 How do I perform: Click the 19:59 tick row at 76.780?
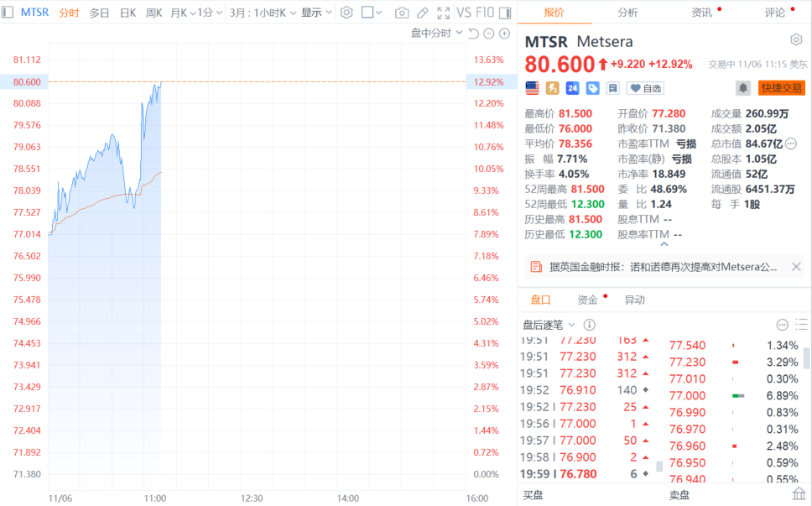[585, 474]
